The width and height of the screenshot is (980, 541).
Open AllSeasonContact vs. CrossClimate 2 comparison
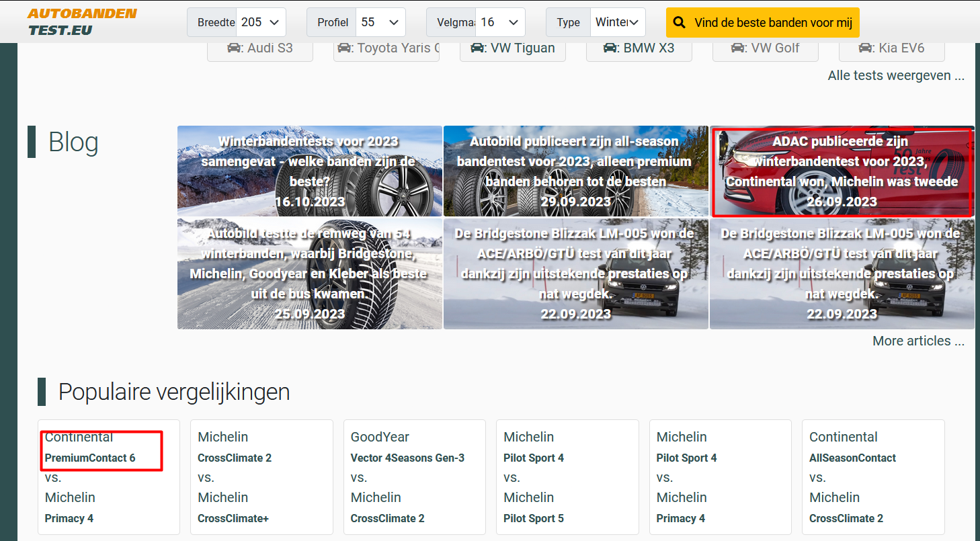pos(873,477)
